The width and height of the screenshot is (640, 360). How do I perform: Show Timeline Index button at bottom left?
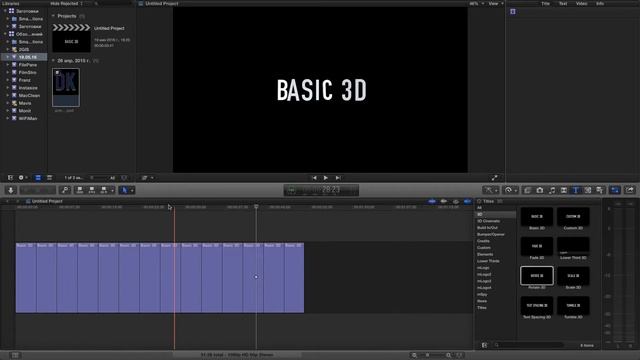(15, 356)
